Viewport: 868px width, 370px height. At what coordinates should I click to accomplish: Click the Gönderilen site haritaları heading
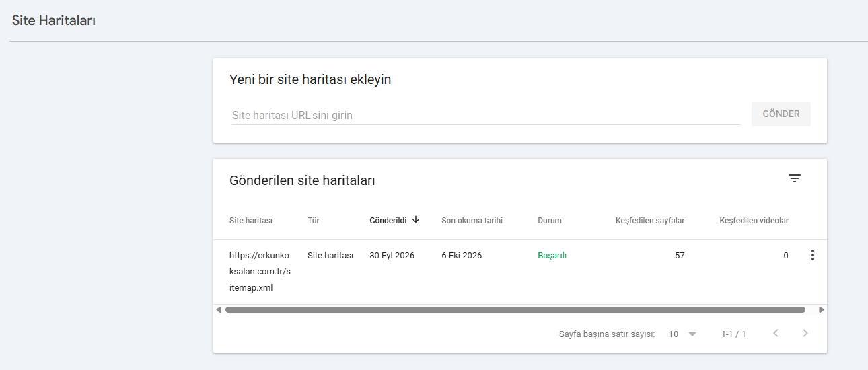pos(302,180)
